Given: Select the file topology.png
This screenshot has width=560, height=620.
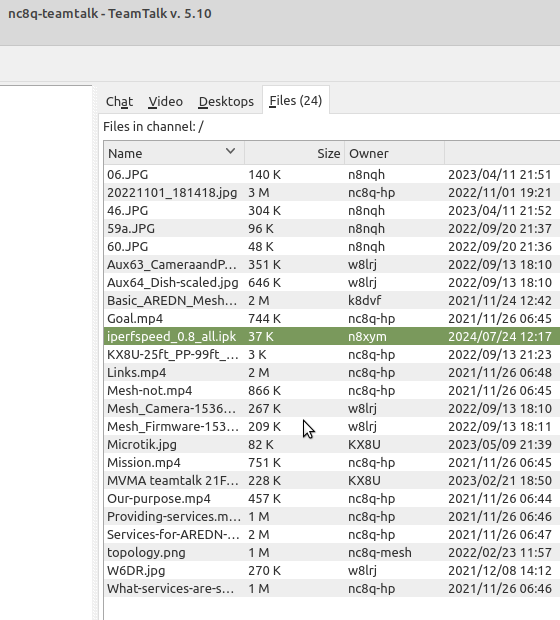Looking at the screenshot, I should click(x=332, y=552).
